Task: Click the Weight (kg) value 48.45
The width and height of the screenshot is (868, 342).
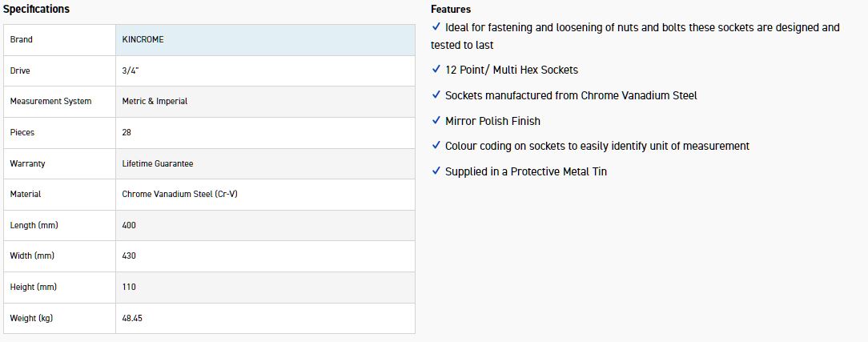Action: (132, 318)
